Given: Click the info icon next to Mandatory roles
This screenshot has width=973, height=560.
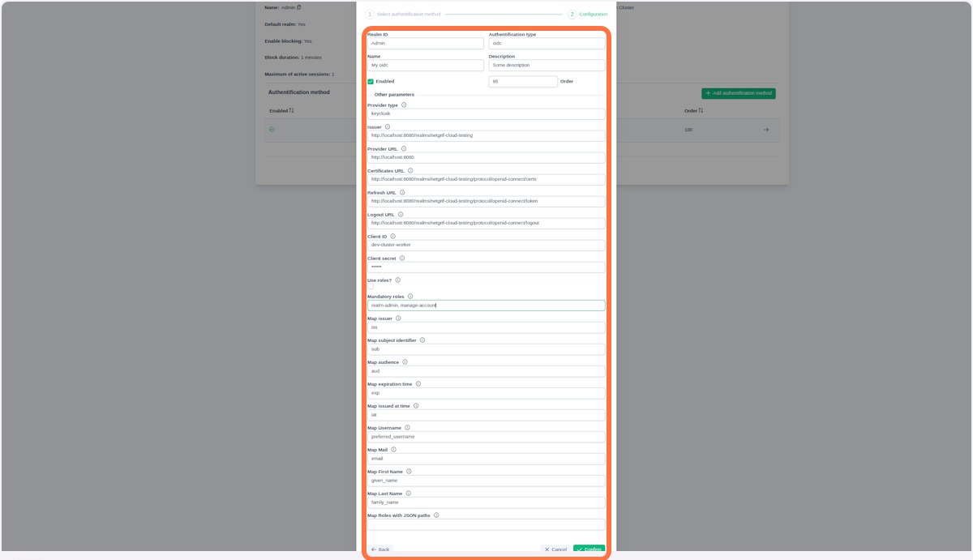Looking at the screenshot, I should click(410, 297).
